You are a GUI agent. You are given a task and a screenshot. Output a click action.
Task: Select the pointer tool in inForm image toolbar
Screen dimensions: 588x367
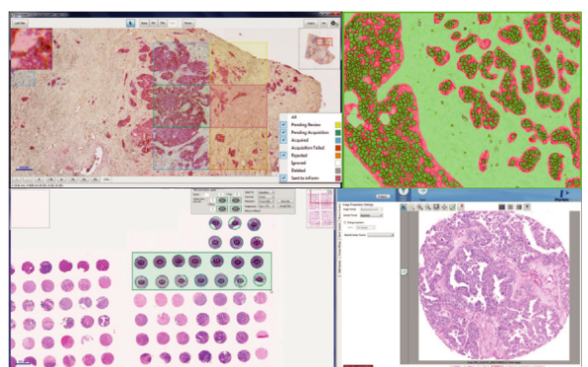pyautogui.click(x=404, y=207)
